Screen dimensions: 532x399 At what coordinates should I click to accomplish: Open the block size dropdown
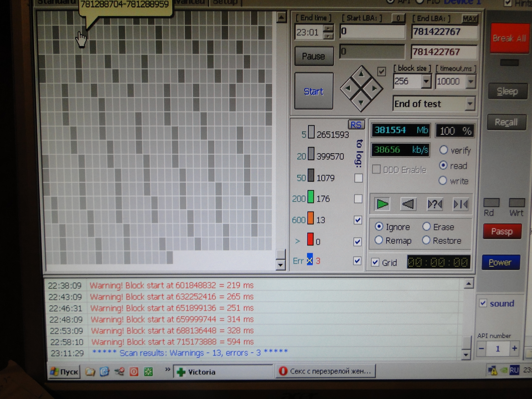426,81
